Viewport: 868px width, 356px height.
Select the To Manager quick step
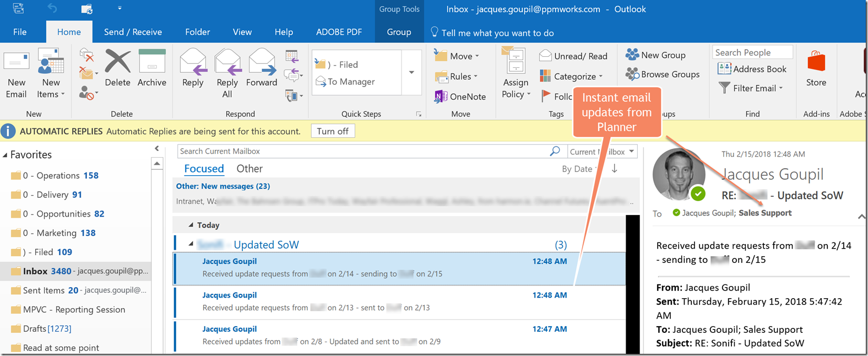357,82
